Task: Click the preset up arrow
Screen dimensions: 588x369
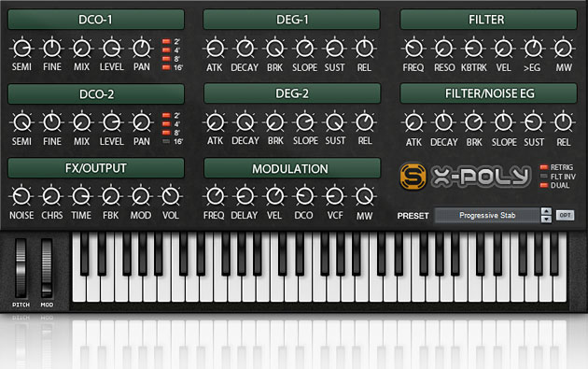Action: [x=546, y=212]
